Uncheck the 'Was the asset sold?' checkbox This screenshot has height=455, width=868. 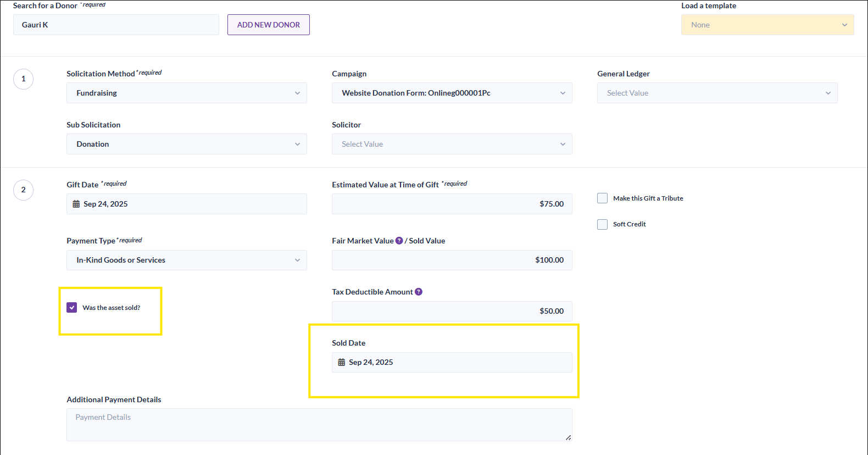click(72, 308)
